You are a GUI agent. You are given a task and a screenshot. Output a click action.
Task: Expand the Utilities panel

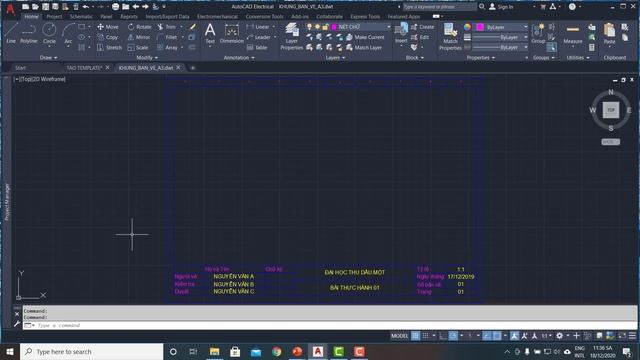click(578, 58)
